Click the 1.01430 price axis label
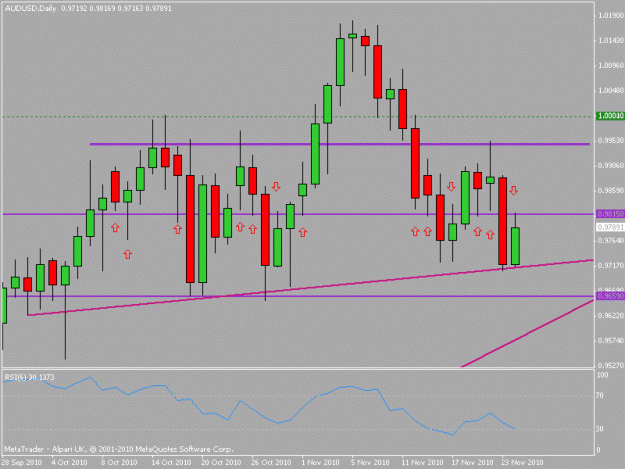Image resolution: width=625 pixels, height=469 pixels. [610, 41]
